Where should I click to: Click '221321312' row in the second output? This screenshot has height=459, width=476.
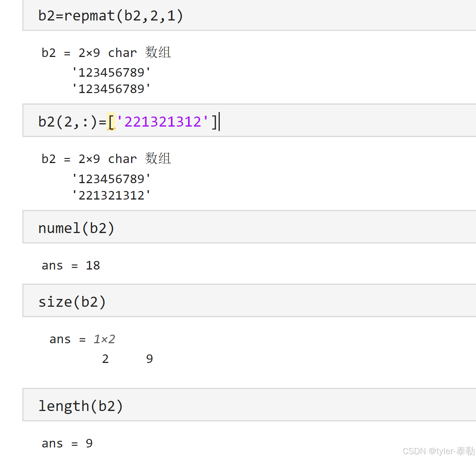111,195
